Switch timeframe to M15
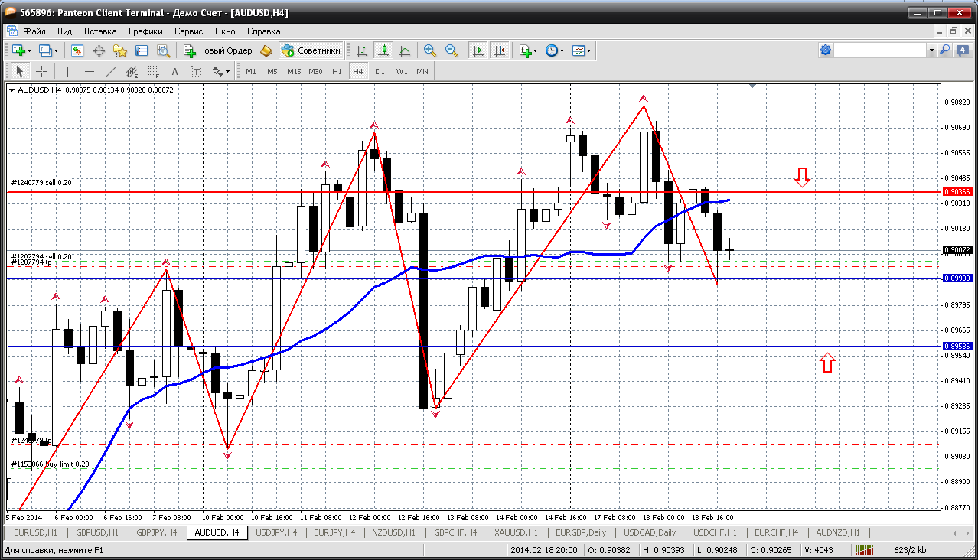Screen dimensions: 978x560 coord(294,71)
